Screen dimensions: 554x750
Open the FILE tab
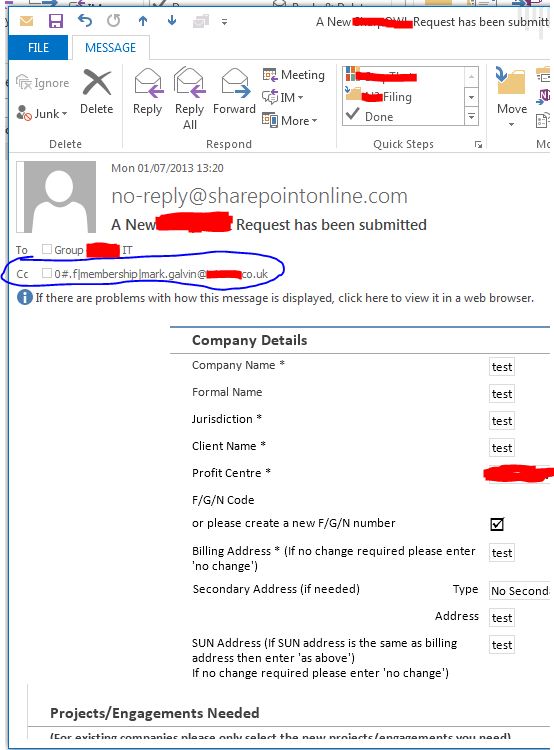[38, 48]
